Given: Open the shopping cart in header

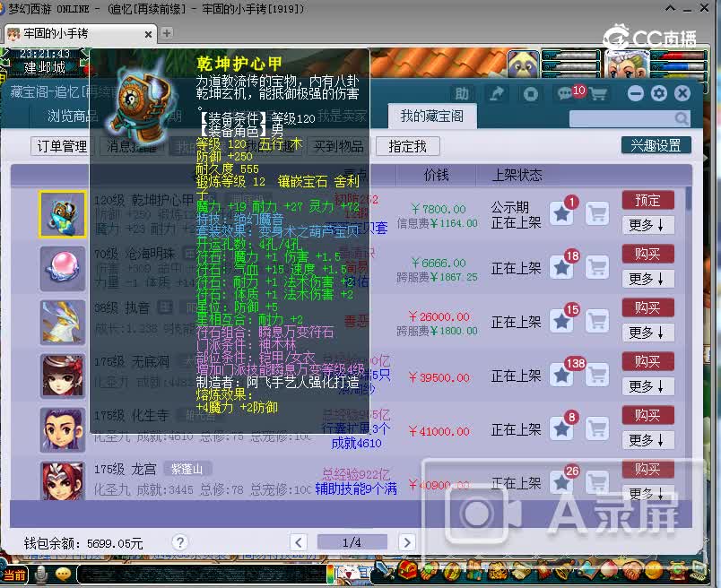Looking at the screenshot, I should (598, 94).
